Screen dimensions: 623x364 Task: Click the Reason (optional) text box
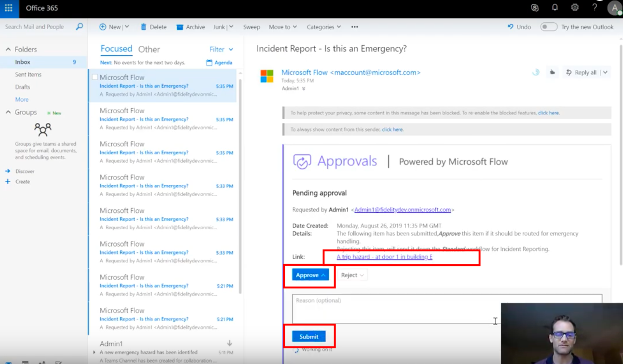[x=447, y=309]
